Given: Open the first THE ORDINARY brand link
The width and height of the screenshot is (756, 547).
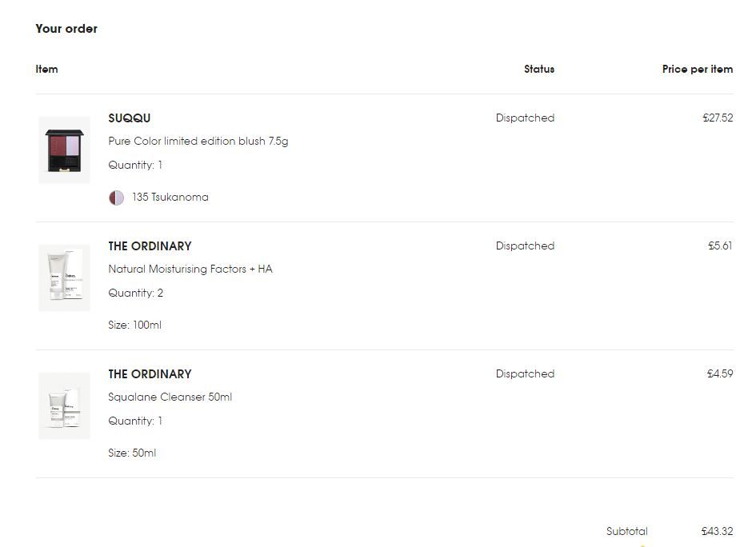Looking at the screenshot, I should tap(150, 246).
